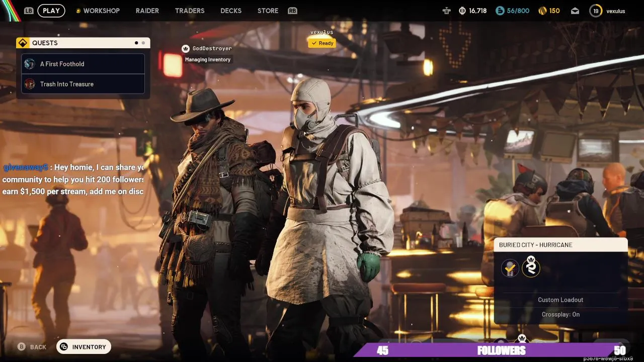This screenshot has height=362, width=644.
Task: Click the A First Foothold quest portrait icon
Action: [30, 64]
